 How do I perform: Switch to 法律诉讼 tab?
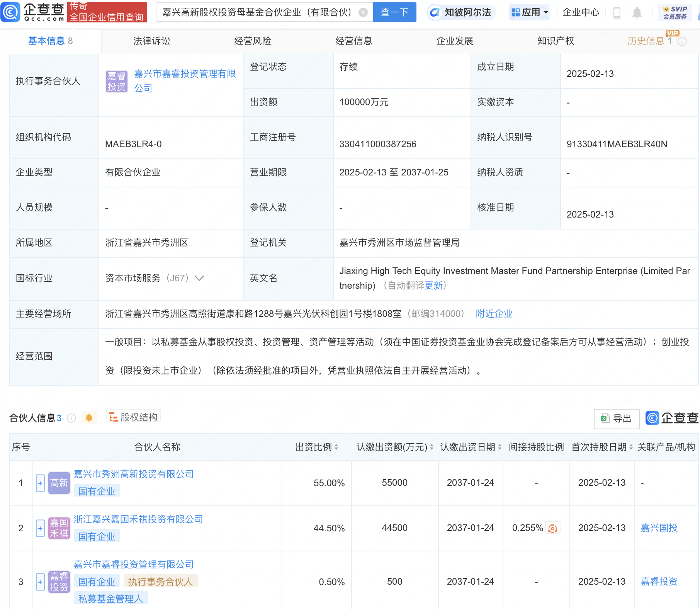(x=151, y=41)
